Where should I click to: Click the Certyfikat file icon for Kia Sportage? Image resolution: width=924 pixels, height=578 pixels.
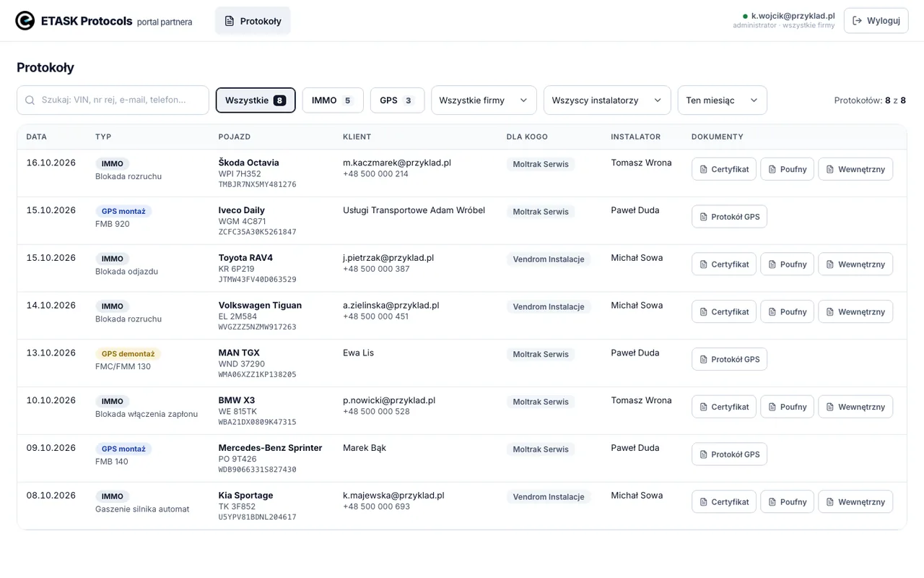[703, 502]
